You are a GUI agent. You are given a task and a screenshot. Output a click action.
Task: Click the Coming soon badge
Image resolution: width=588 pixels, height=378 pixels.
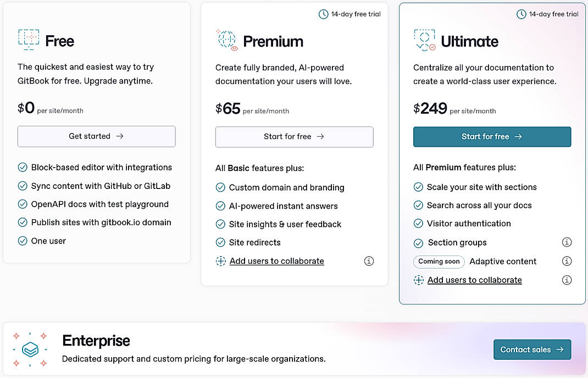pos(439,262)
